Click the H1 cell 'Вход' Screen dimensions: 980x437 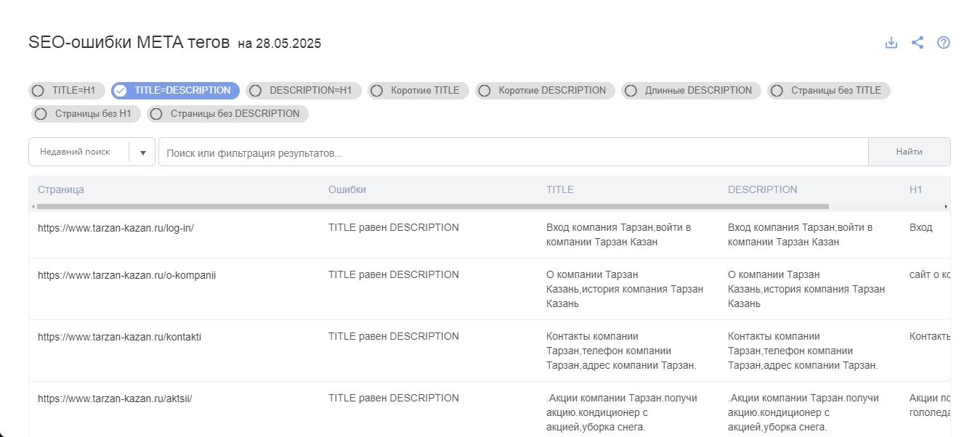pos(920,227)
